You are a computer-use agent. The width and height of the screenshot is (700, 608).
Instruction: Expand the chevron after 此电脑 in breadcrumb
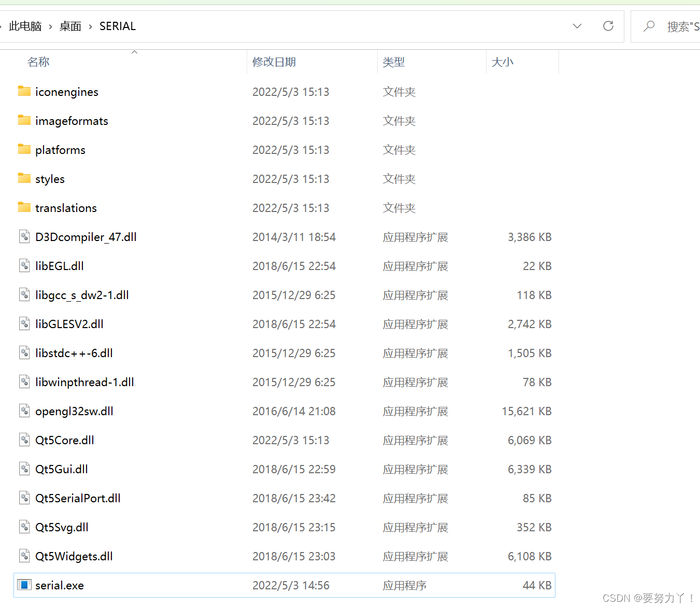point(51,26)
